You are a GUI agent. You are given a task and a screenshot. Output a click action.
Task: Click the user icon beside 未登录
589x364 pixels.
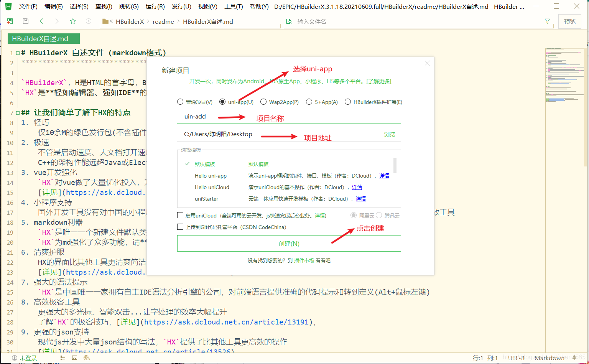coord(15,358)
